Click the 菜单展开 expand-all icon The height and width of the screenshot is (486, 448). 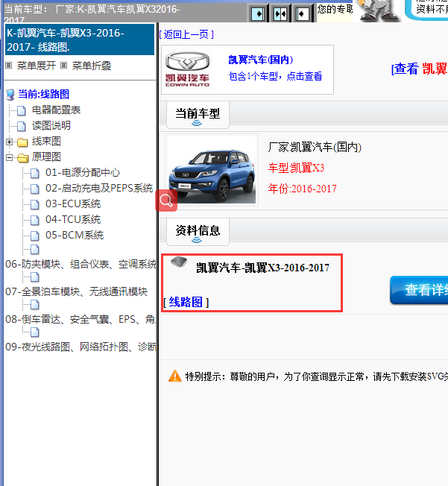click(9, 66)
